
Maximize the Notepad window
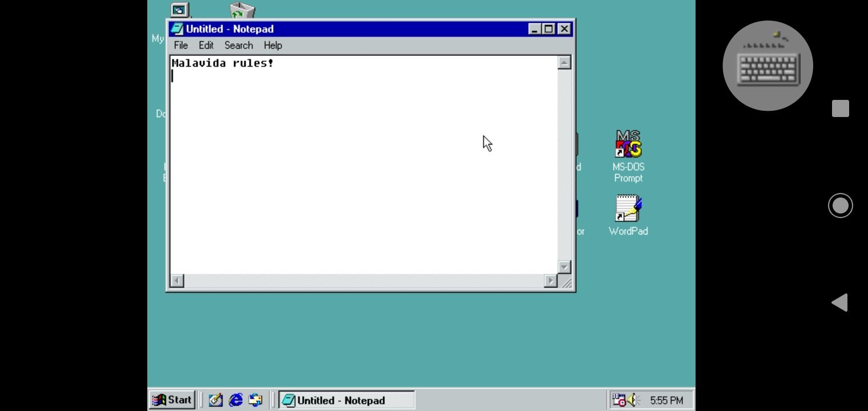point(549,29)
